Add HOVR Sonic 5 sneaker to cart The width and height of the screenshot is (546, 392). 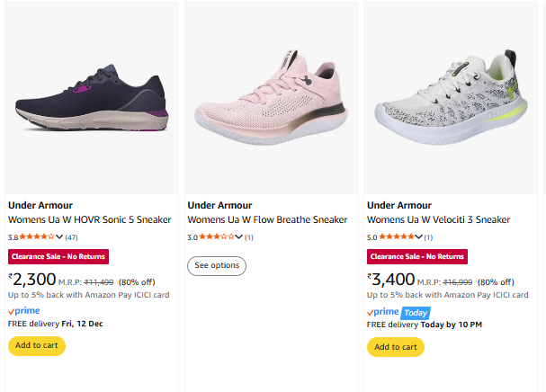37,346
